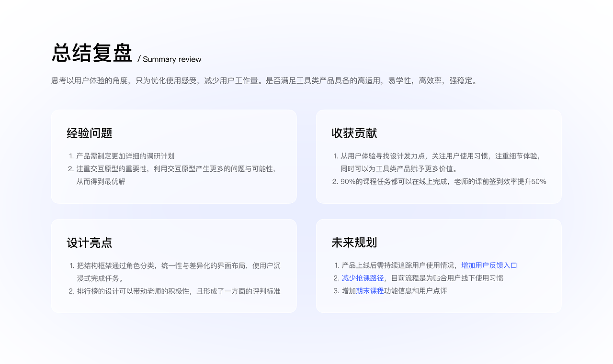The image size is (613, 364).
Task: Click the 总结复盘 main heading
Action: tap(92, 53)
